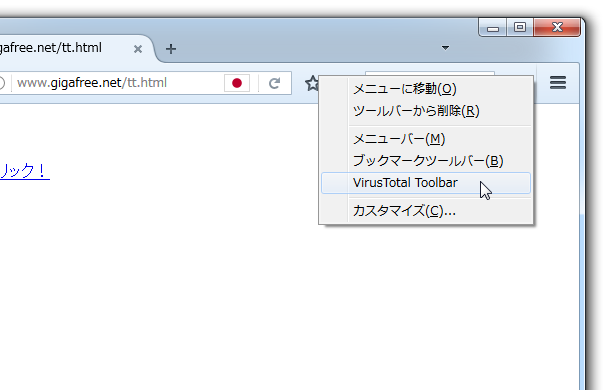Click the reload page icon
Screen dimensions: 608x390
coord(274,83)
